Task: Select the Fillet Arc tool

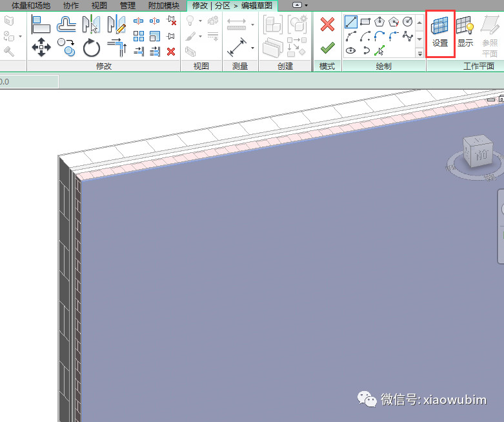Action: [x=394, y=36]
